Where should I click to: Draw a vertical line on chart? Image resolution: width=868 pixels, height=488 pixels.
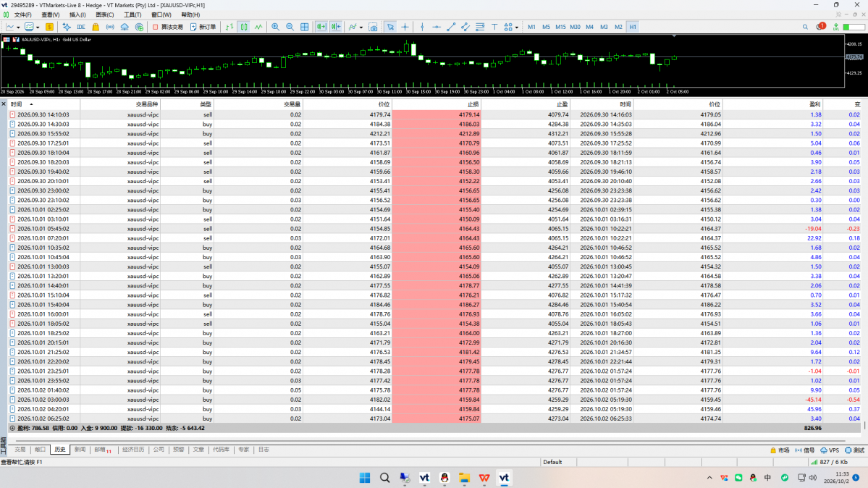point(422,27)
